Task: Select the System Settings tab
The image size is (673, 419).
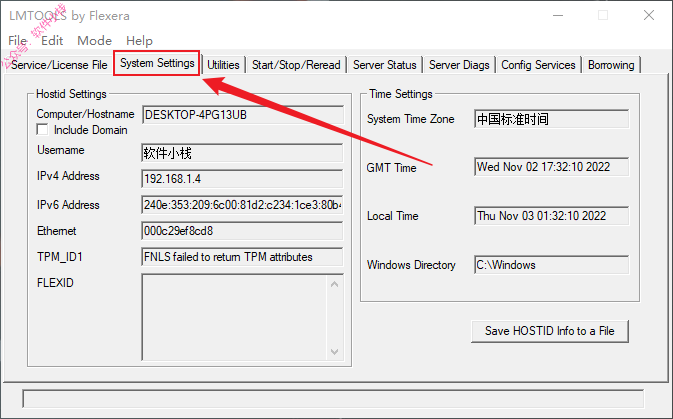Action: (157, 63)
